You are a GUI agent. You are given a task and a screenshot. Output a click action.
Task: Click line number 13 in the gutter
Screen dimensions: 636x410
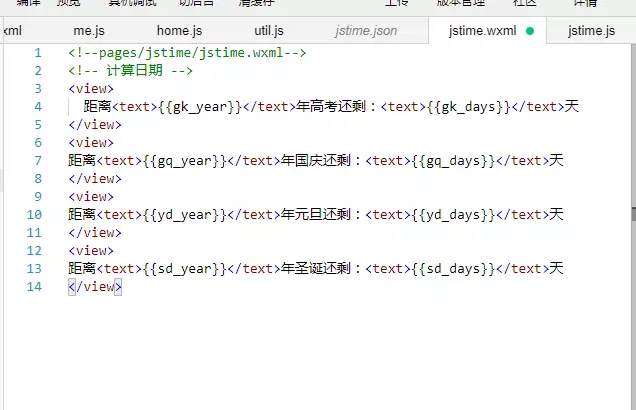pyautogui.click(x=34, y=268)
